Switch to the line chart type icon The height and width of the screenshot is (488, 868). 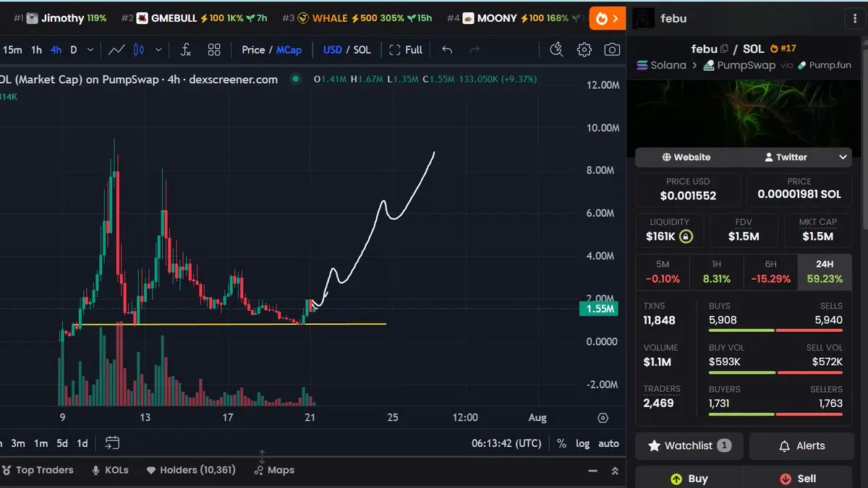116,50
